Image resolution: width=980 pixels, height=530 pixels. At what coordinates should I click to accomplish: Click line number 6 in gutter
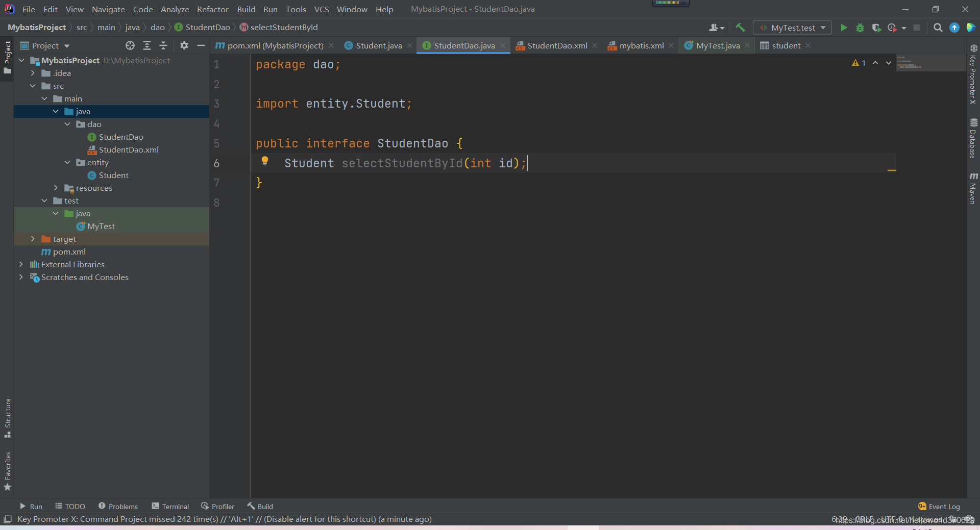217,163
